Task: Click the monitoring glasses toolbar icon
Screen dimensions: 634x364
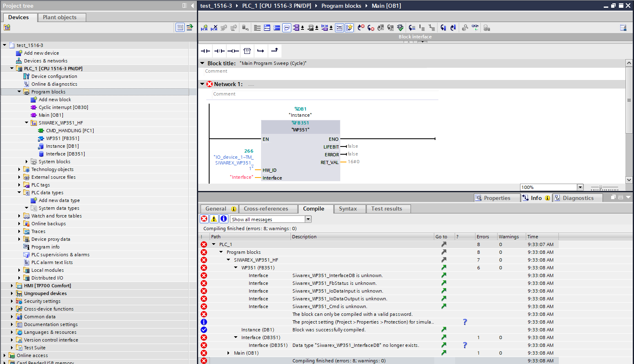Action: coord(475,28)
